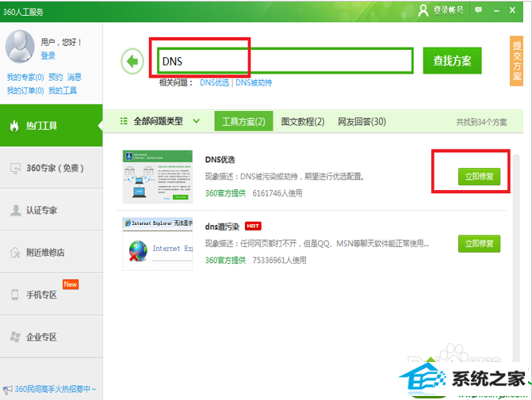The width and height of the screenshot is (532, 400).
Task: Click 360民间高手火热招募中 link
Action: pyautogui.click(x=55, y=389)
